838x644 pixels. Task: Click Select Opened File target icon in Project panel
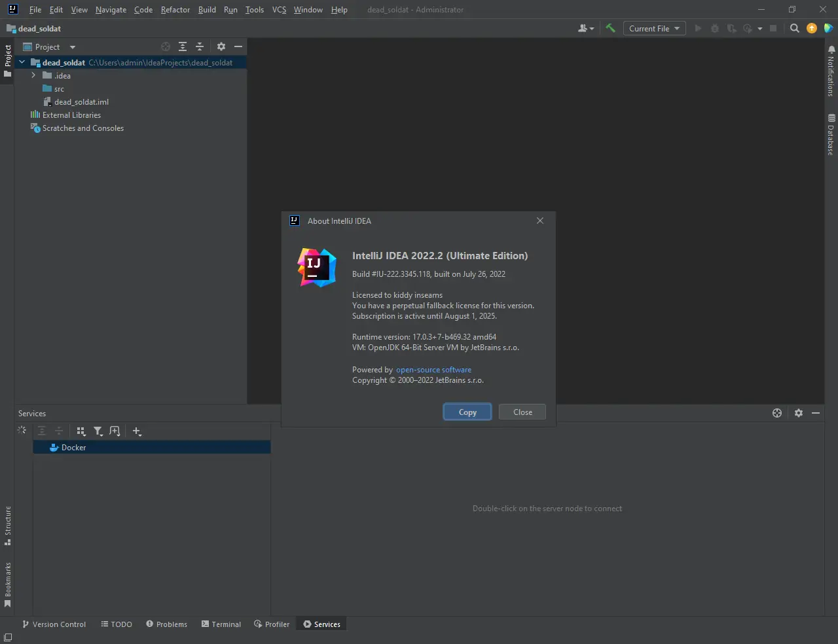[x=166, y=46]
